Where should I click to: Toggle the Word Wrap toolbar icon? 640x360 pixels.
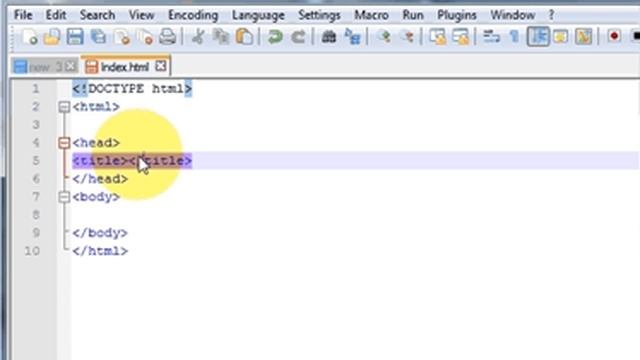point(491,37)
